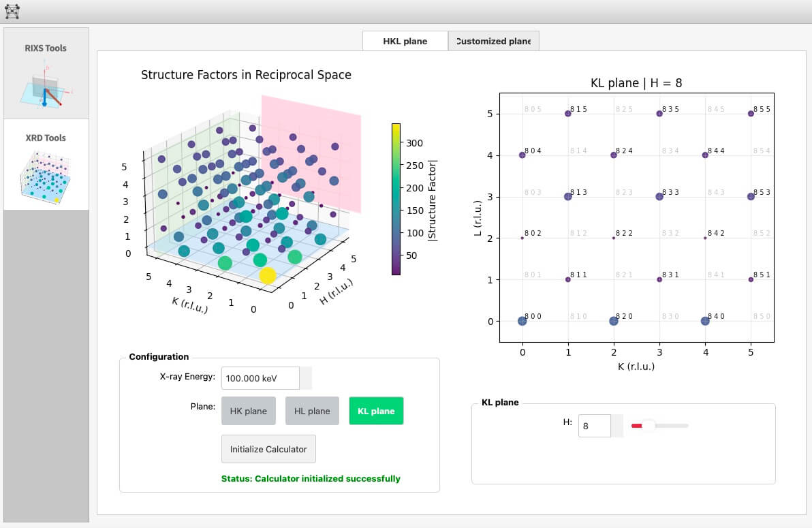Open the RIXS Tools panel
812x528 pixels.
coord(46,74)
